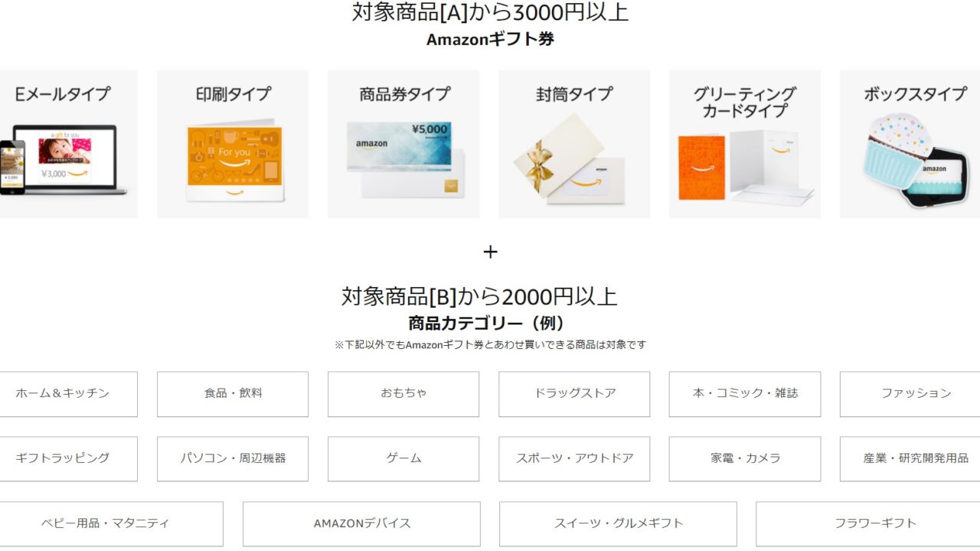
Task: Select the 印刷タイプ gift card tile
Action: tap(233, 144)
